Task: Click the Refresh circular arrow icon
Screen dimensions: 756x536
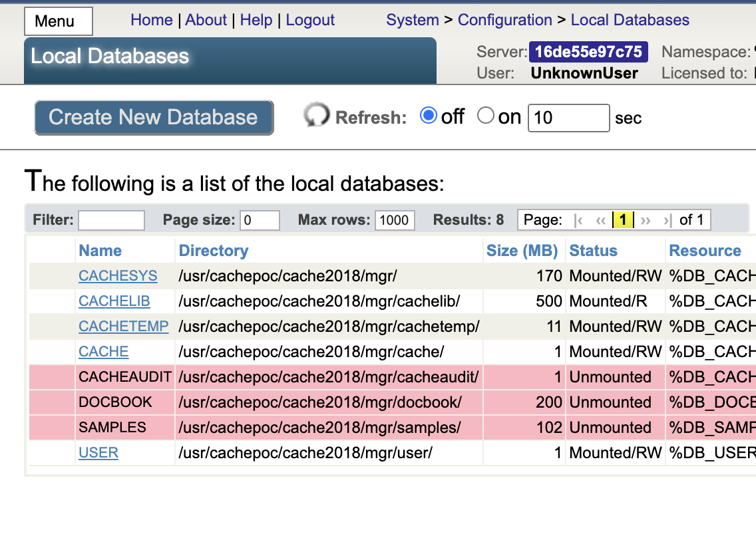Action: point(316,116)
